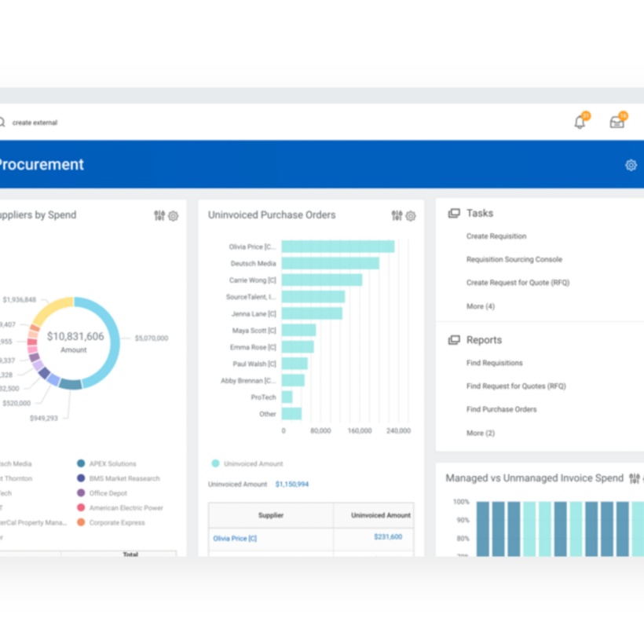The height and width of the screenshot is (644, 644).
Task: Click the Procurement dashboard settings gear
Action: coord(631,165)
